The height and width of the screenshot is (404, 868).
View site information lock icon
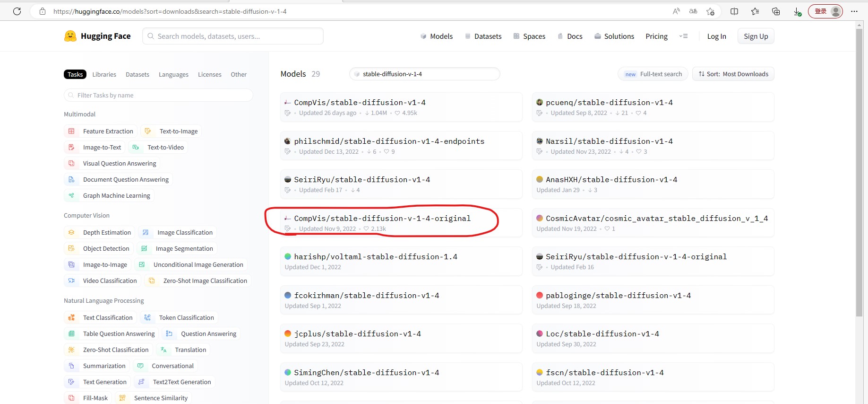click(43, 11)
